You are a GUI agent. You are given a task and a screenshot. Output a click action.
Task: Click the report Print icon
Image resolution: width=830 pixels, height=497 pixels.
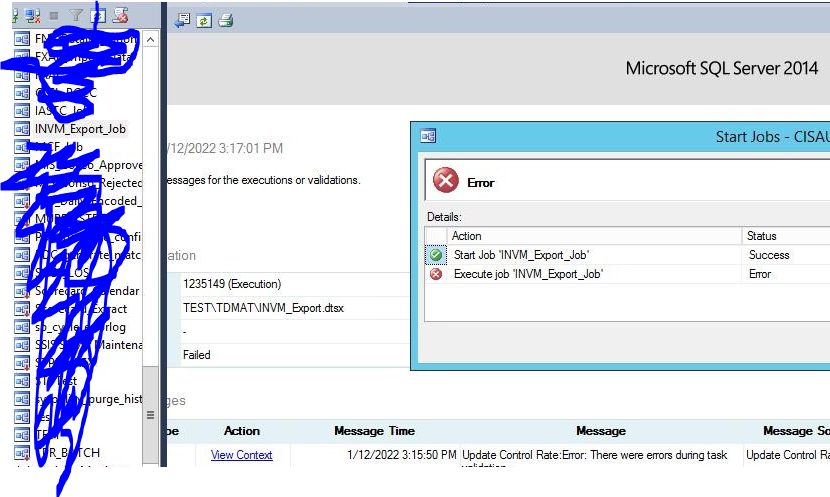(x=226, y=21)
